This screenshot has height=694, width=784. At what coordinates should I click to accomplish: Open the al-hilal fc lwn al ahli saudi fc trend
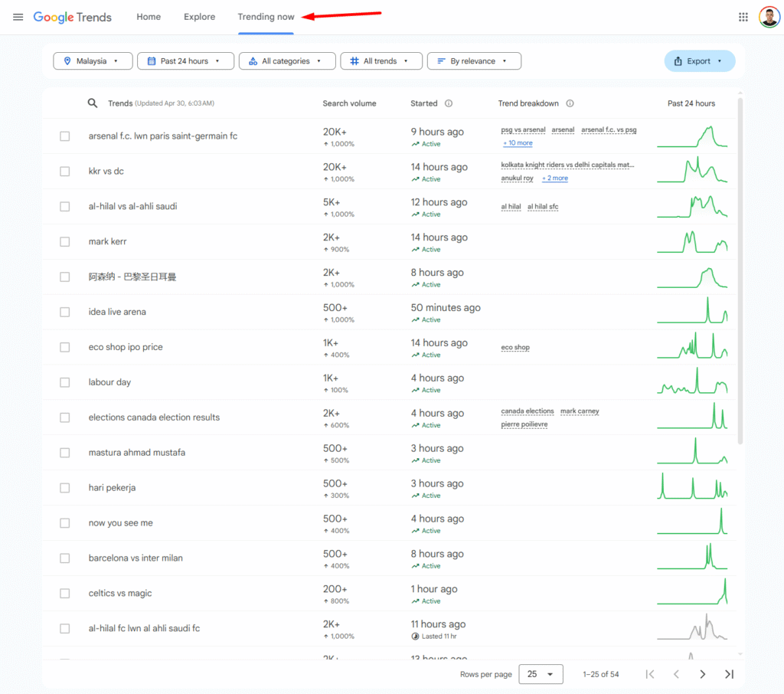(x=144, y=628)
